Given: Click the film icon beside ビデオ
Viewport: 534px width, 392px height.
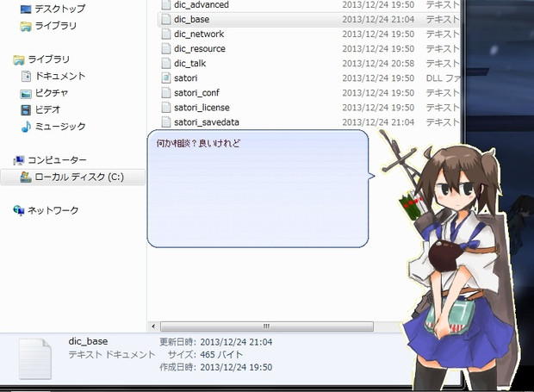Looking at the screenshot, I should (26, 109).
